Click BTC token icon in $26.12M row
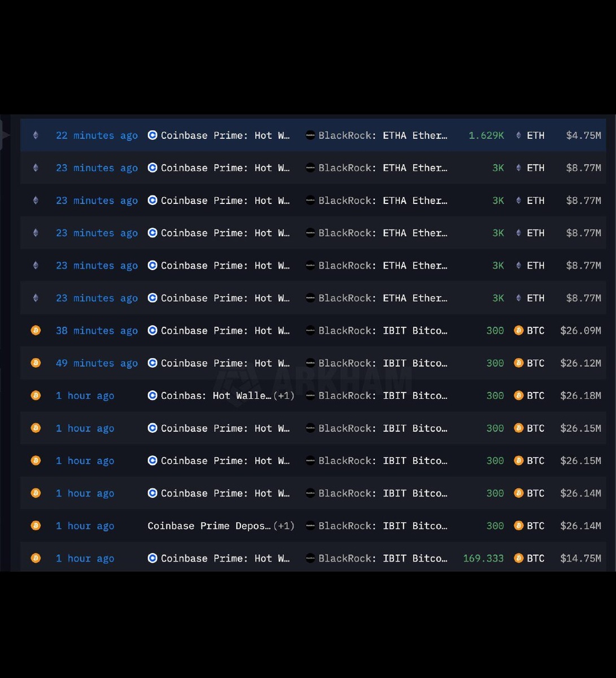Image resolution: width=616 pixels, height=678 pixels. (x=518, y=363)
